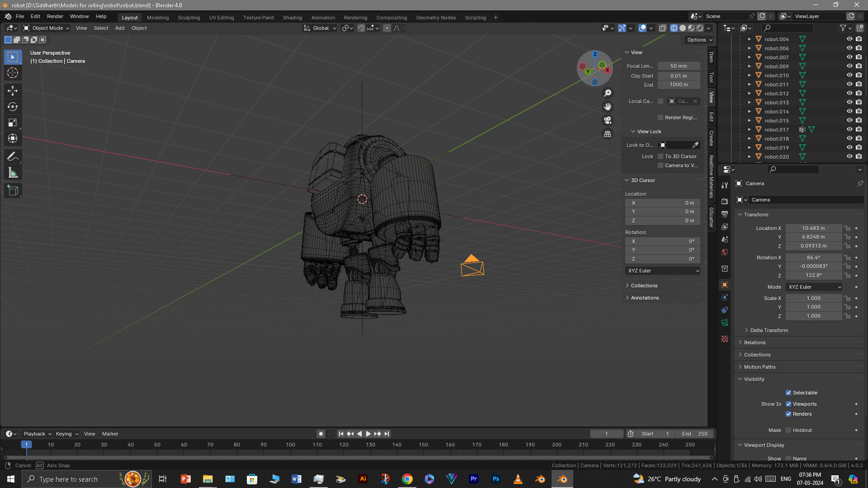Select the Cursor tool in toolbar

pyautogui.click(x=13, y=73)
